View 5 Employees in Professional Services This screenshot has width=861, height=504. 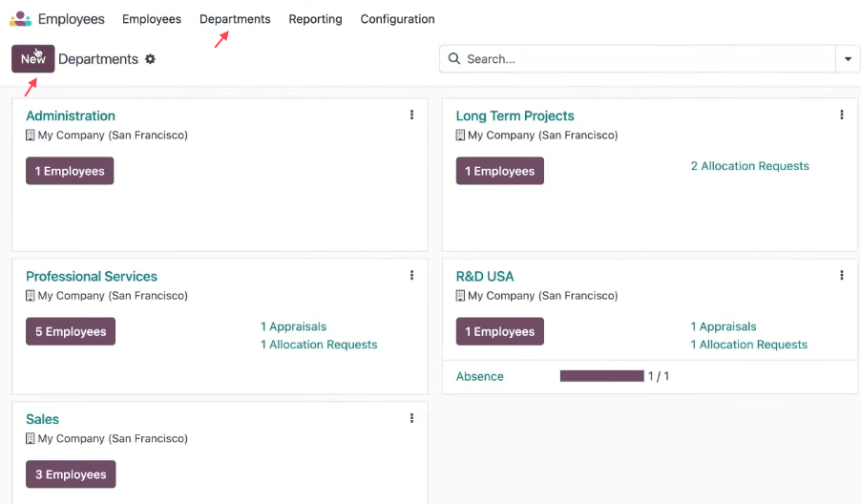71,331
